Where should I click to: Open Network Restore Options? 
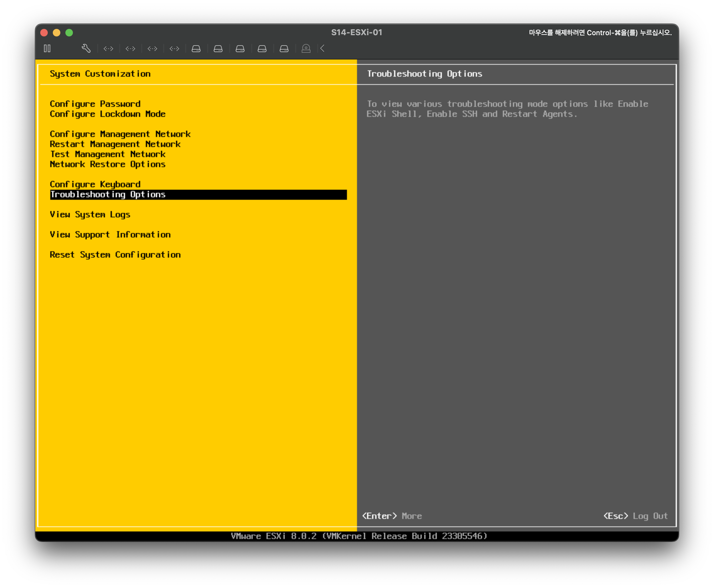coord(107,164)
